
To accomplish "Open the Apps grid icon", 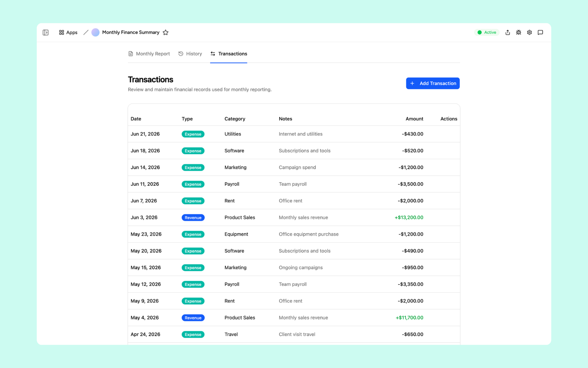I will pos(62,32).
